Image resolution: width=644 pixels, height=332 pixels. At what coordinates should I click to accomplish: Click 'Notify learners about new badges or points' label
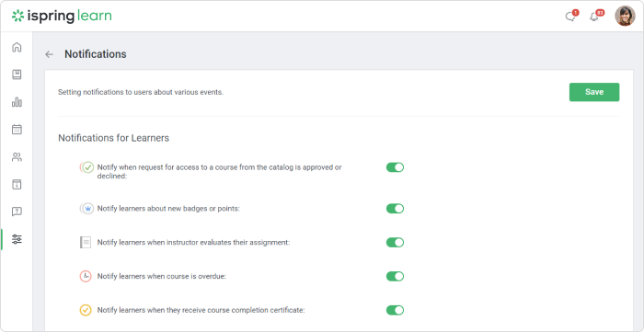tap(168, 209)
